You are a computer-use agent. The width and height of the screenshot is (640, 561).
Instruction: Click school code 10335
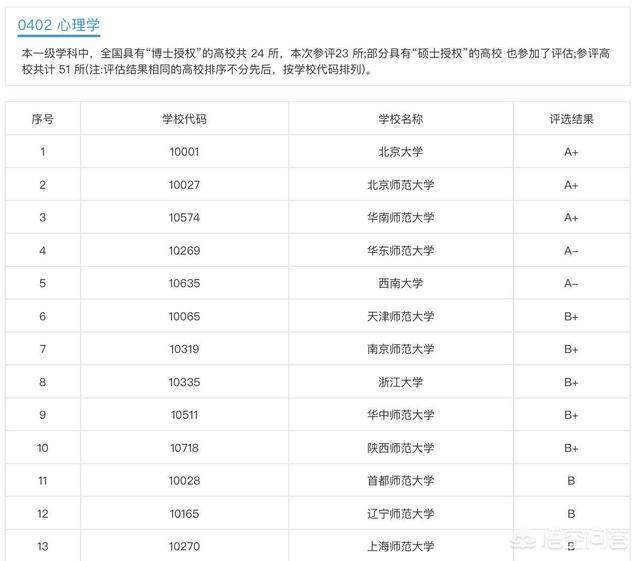coord(184,382)
